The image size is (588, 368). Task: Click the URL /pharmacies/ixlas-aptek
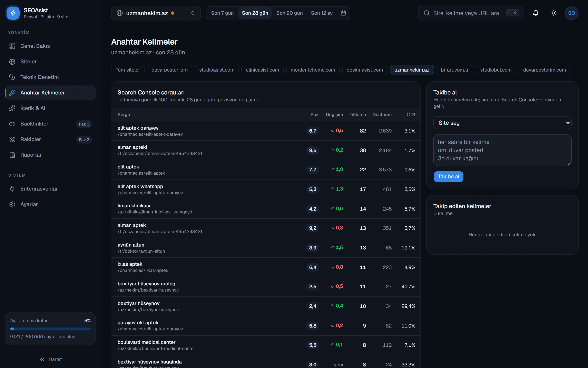coord(143,270)
